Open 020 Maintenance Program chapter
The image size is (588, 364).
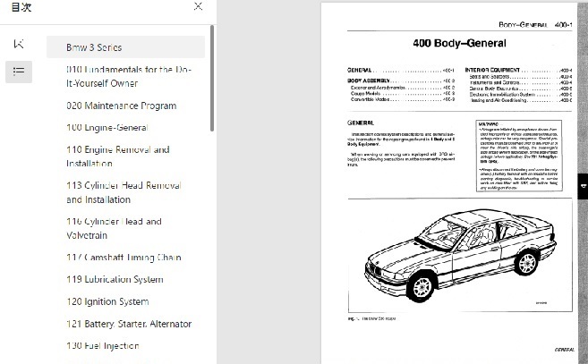[x=121, y=106]
